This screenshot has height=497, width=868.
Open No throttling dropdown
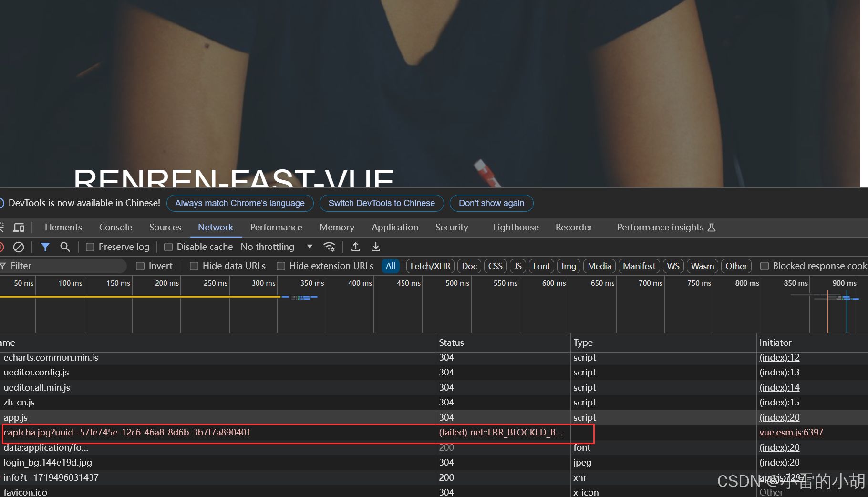tap(277, 247)
